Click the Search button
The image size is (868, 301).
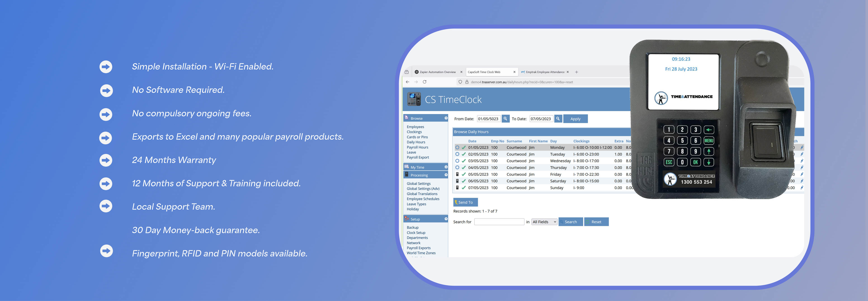click(571, 222)
